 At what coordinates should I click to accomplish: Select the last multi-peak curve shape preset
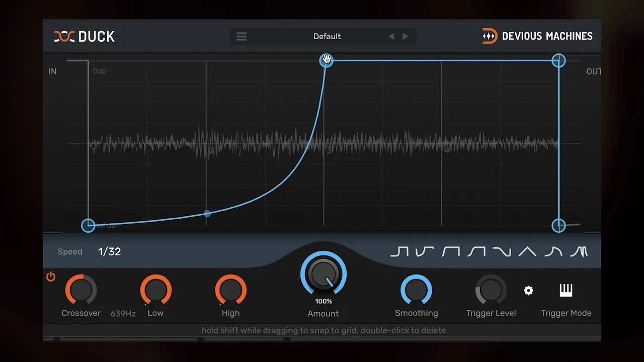[579, 251]
